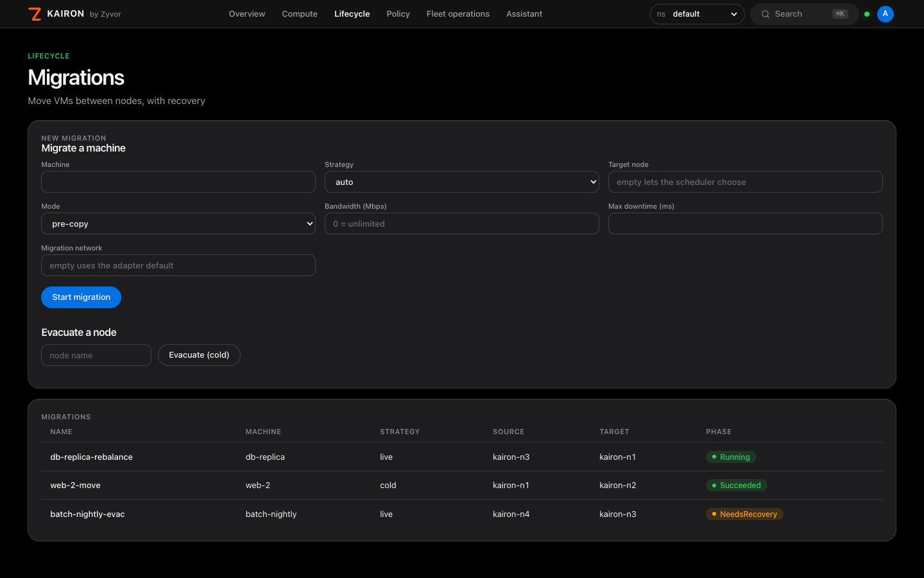Click the Running phase badge
924x578 pixels.
731,457
